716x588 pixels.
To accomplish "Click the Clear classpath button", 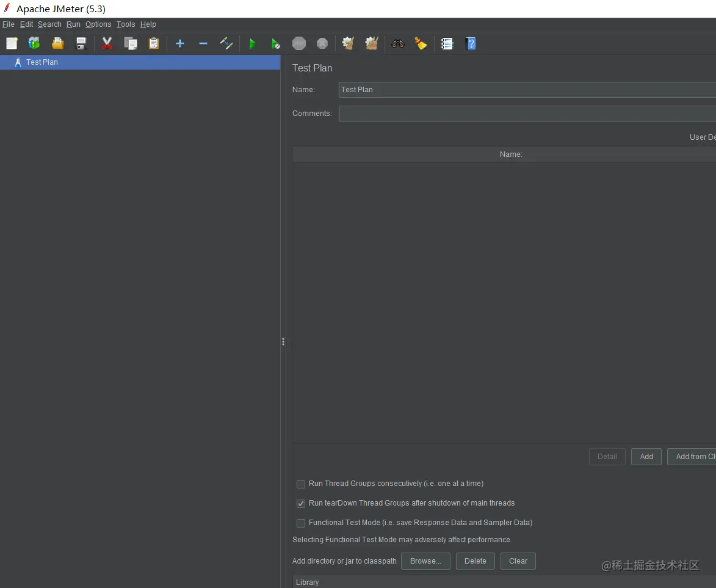I will (x=518, y=561).
